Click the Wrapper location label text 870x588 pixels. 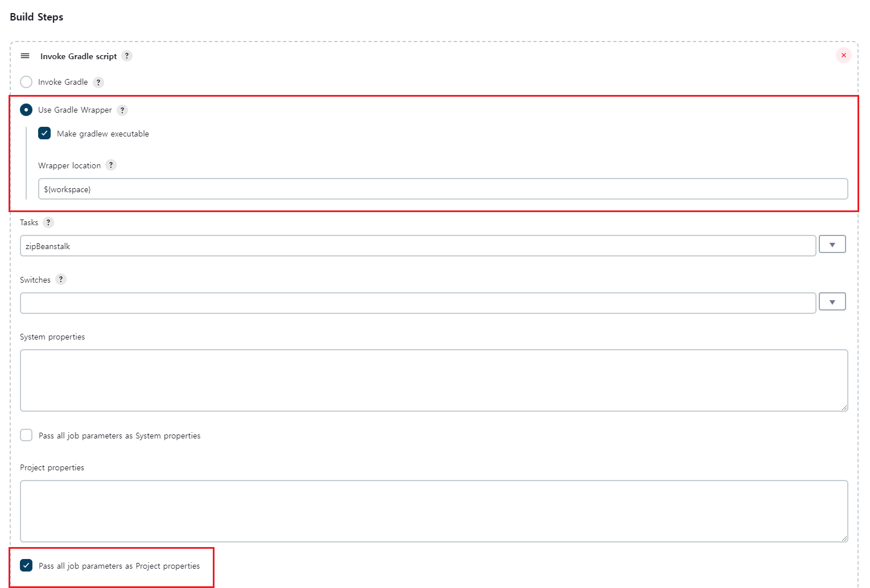tap(69, 165)
